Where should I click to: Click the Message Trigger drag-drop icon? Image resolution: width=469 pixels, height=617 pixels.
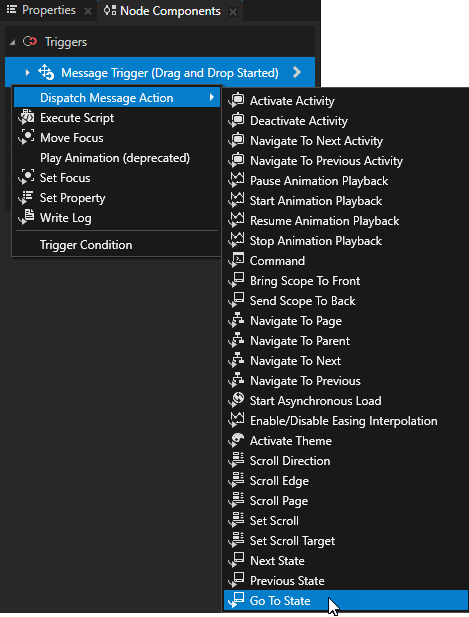[x=46, y=72]
